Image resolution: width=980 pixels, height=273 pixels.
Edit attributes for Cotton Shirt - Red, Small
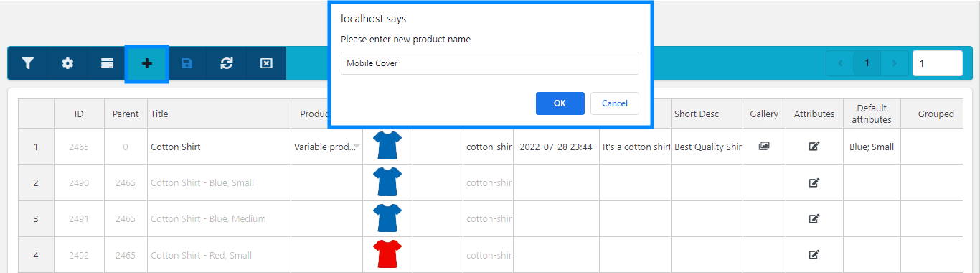(814, 254)
